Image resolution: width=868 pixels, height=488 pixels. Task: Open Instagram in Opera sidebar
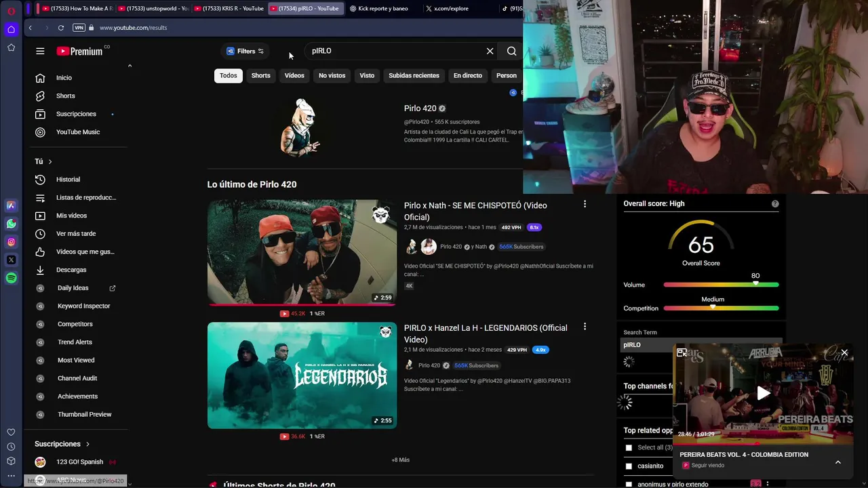[x=11, y=242]
